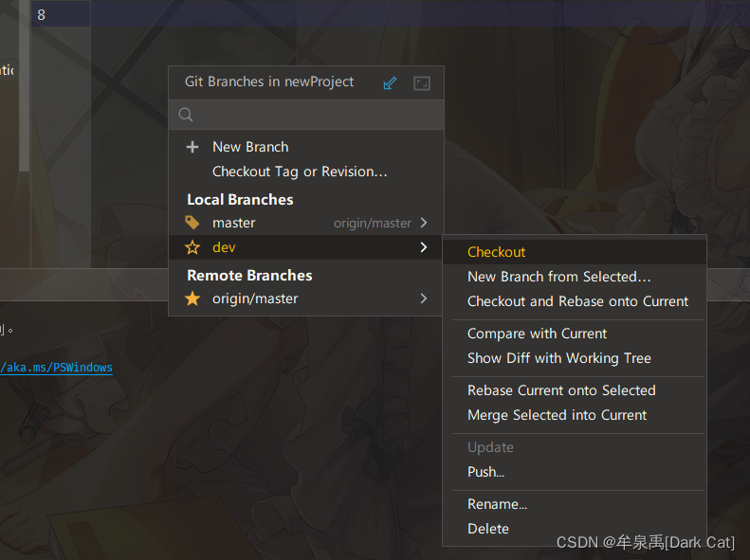Expand the master branch submenu arrow

pos(423,223)
